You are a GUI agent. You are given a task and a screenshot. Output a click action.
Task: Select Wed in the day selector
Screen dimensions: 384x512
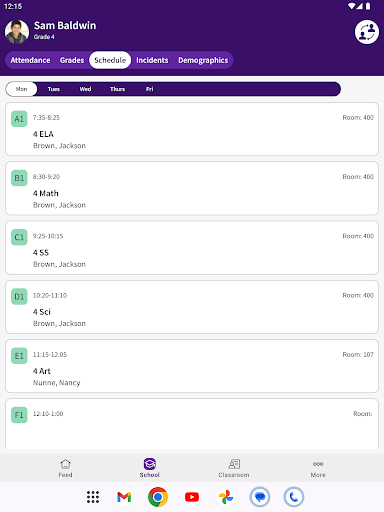(x=85, y=89)
